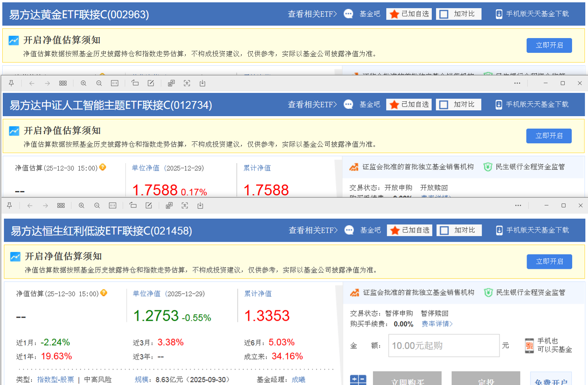Viewport: 588px width, 385px height.
Task: Translate image in the bottom 恒生红利低波 window toolbar
Action: click(169, 206)
